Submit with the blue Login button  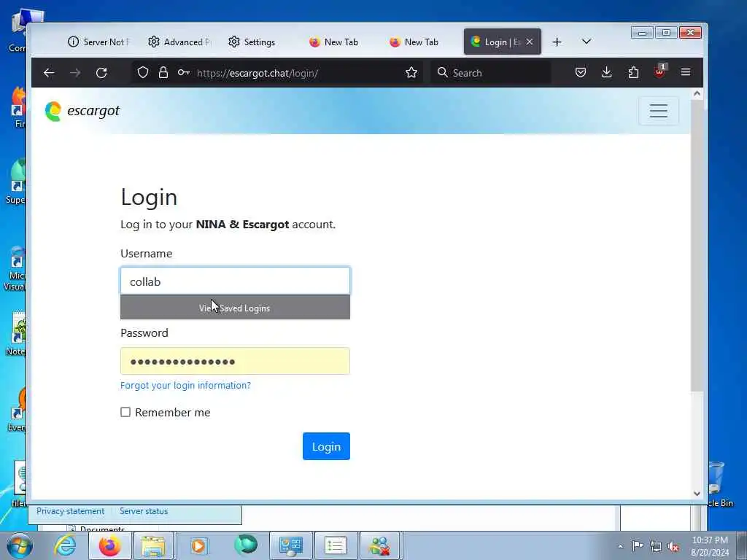pos(326,446)
